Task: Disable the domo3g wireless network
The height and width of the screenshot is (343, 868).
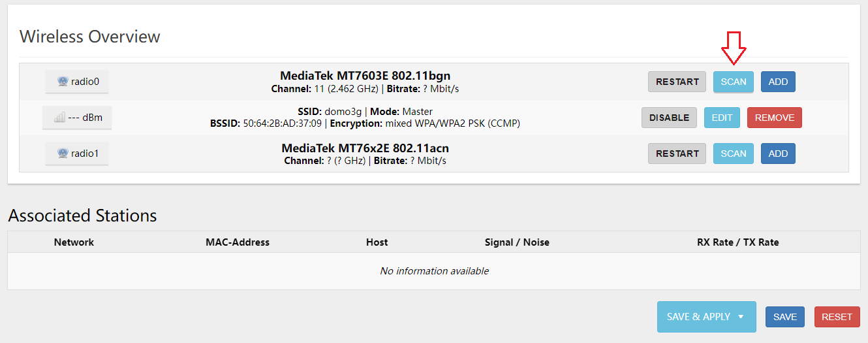Action: [669, 118]
